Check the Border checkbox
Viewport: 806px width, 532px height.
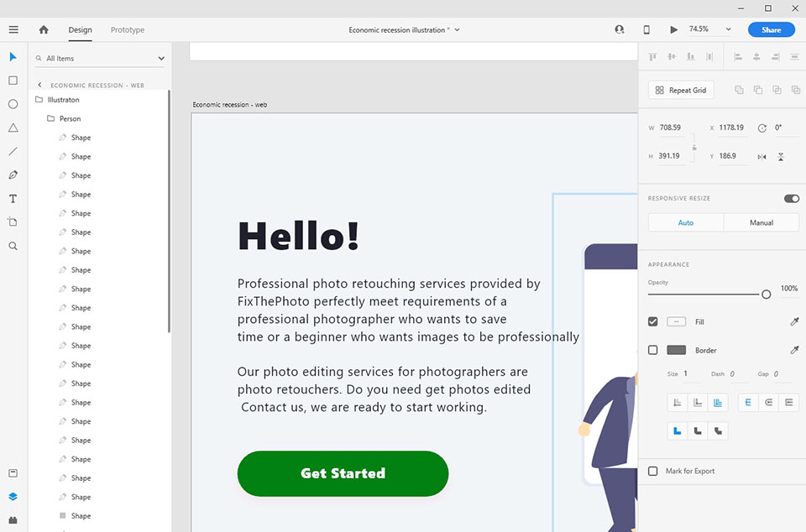tap(652, 350)
